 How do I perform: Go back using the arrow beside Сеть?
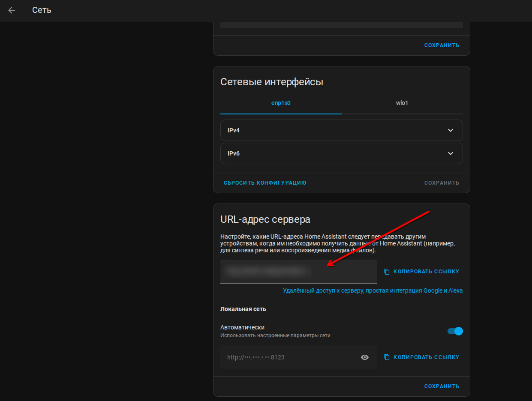[x=12, y=10]
